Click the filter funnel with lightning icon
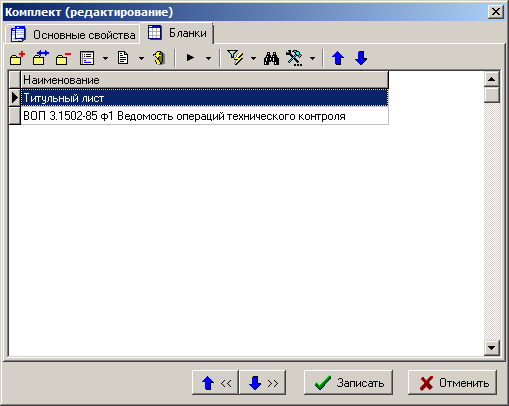The width and height of the screenshot is (509, 406). pyautogui.click(x=235, y=58)
